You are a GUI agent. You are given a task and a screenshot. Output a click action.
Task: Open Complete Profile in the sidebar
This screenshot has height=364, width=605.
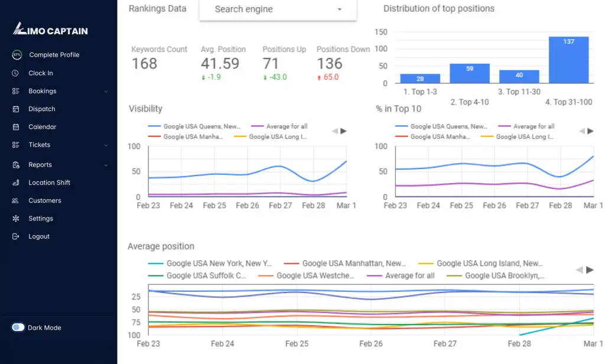(54, 55)
